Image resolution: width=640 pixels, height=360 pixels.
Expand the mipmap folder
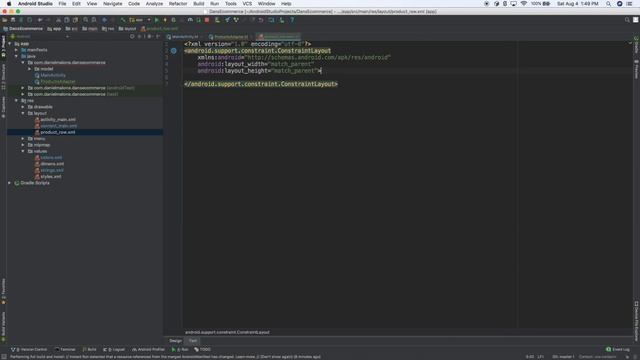(23, 145)
